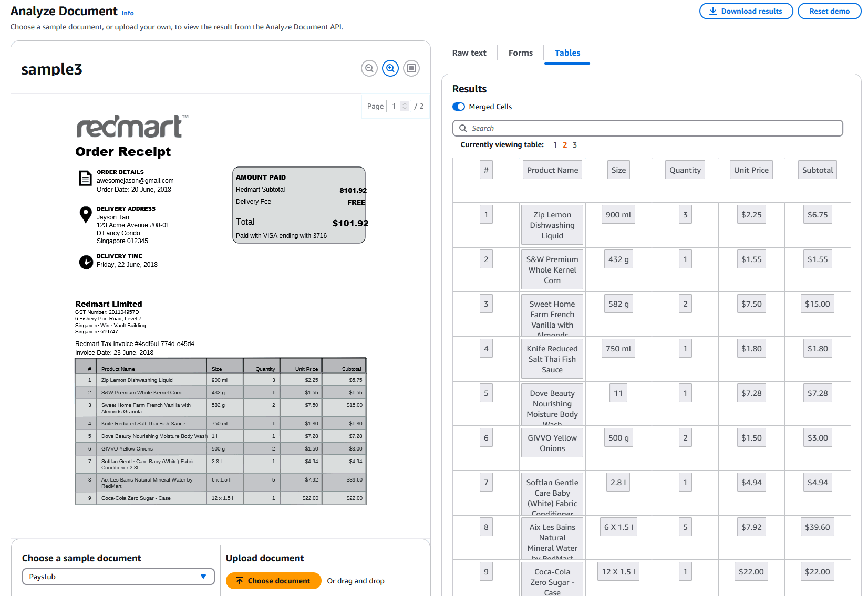The height and width of the screenshot is (596, 868).
Task: Click the redmart logo in document preview
Action: coord(132,127)
